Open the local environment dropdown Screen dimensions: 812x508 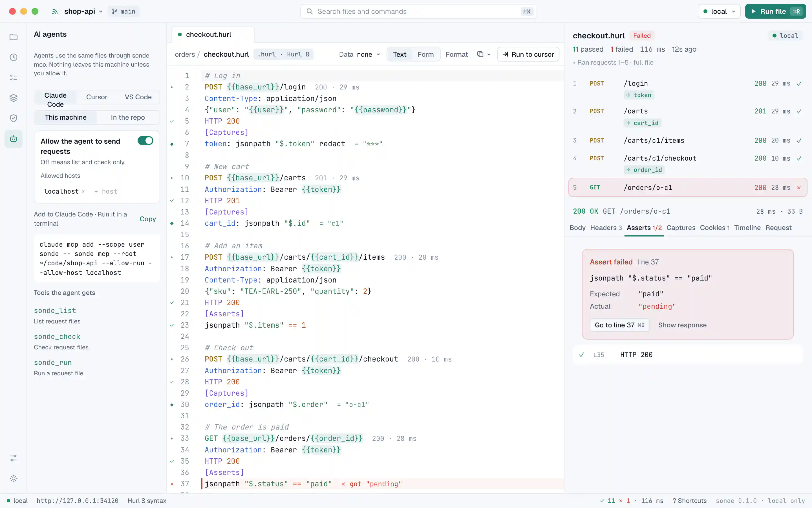click(719, 11)
